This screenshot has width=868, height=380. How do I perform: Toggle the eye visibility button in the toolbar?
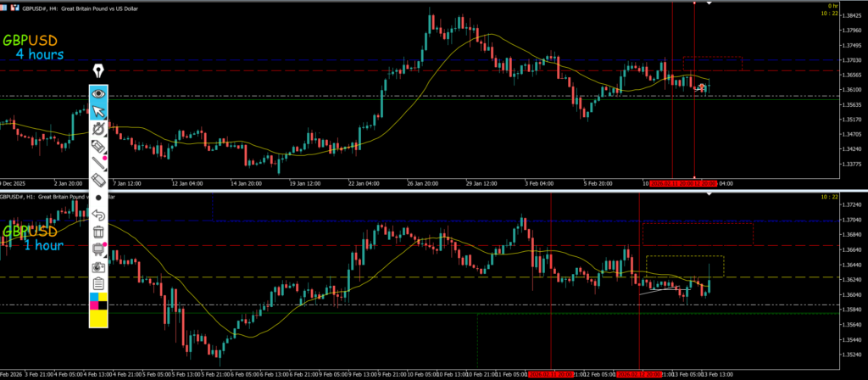(x=98, y=93)
